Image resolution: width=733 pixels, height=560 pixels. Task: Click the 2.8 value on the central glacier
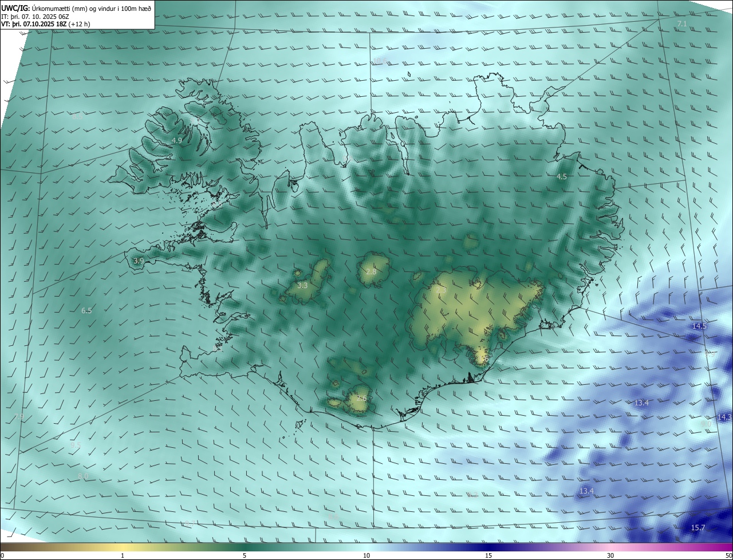pos(371,271)
